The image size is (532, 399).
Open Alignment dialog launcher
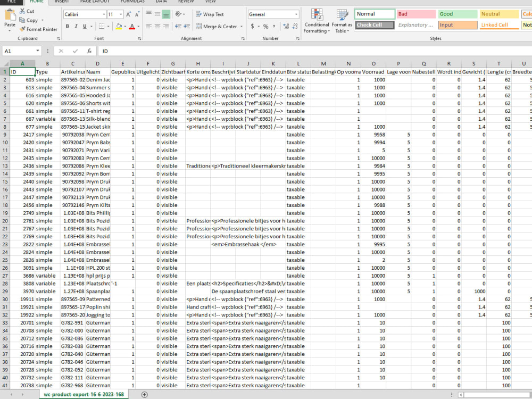pyautogui.click(x=243, y=39)
